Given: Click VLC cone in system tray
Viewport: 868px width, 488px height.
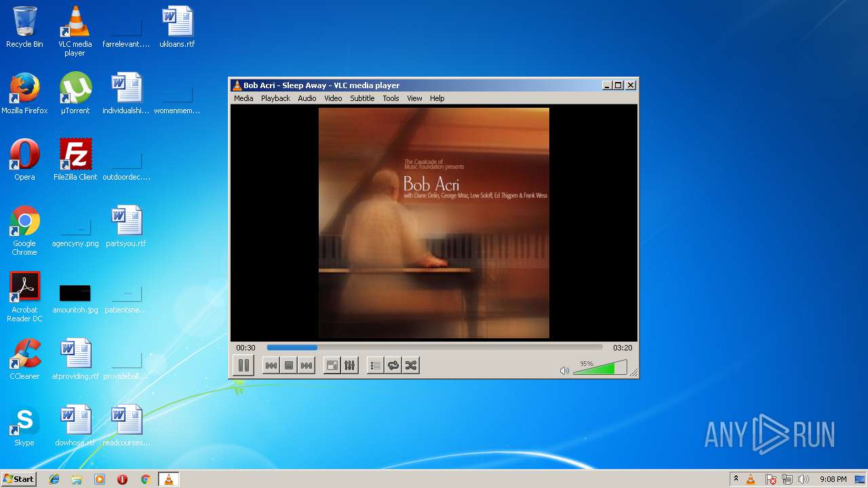Looking at the screenshot, I should (751, 479).
